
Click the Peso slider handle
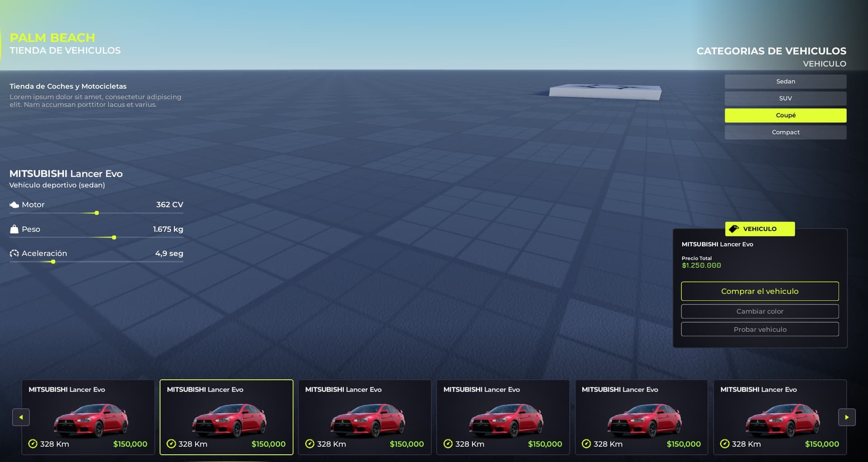[x=114, y=237]
